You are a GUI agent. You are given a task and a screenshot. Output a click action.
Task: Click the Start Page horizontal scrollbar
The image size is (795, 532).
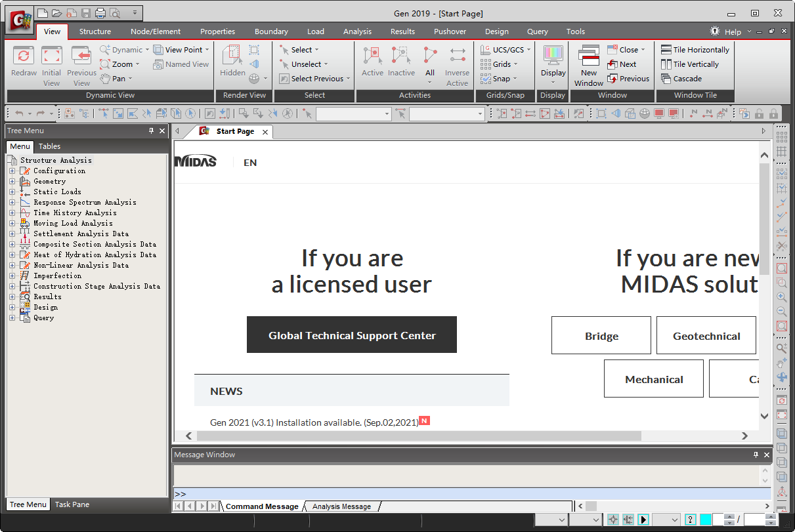click(466, 436)
